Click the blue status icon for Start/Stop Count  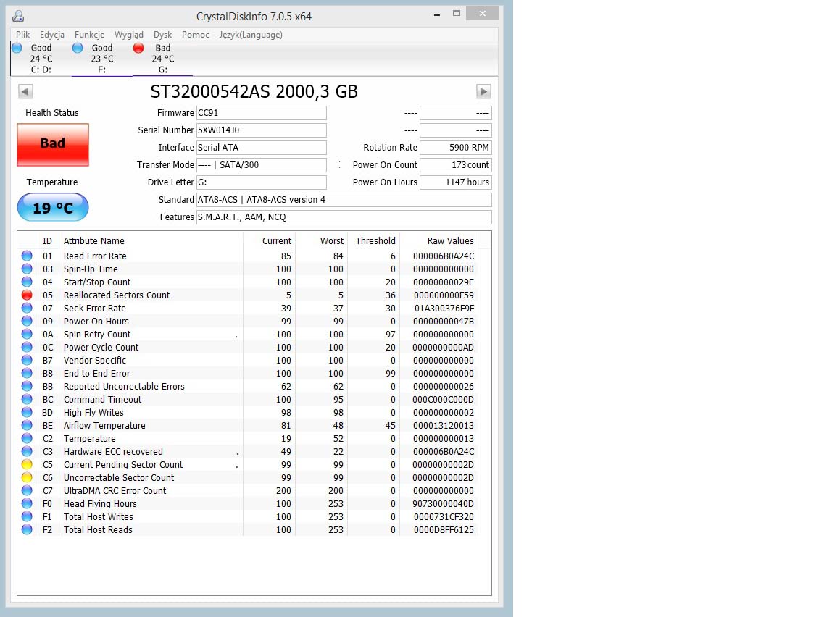pyautogui.click(x=27, y=282)
